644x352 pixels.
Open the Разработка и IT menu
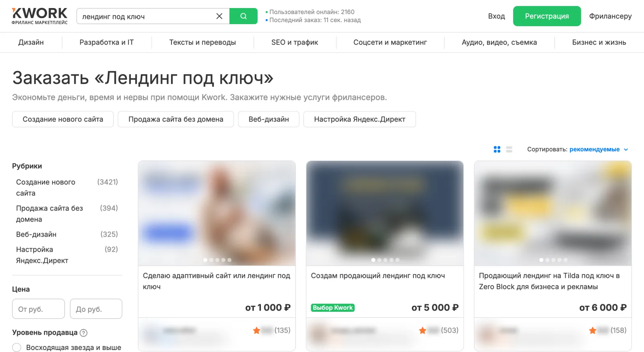click(107, 42)
